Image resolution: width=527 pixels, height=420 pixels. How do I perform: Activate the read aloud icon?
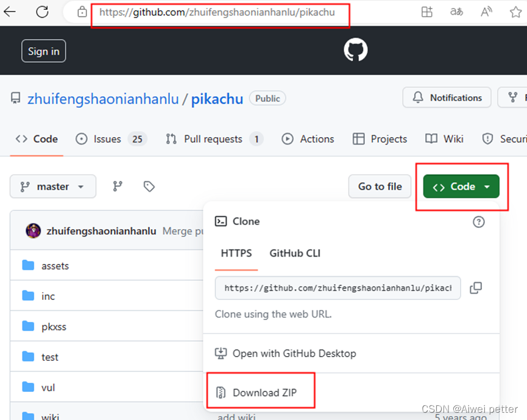[x=486, y=12]
